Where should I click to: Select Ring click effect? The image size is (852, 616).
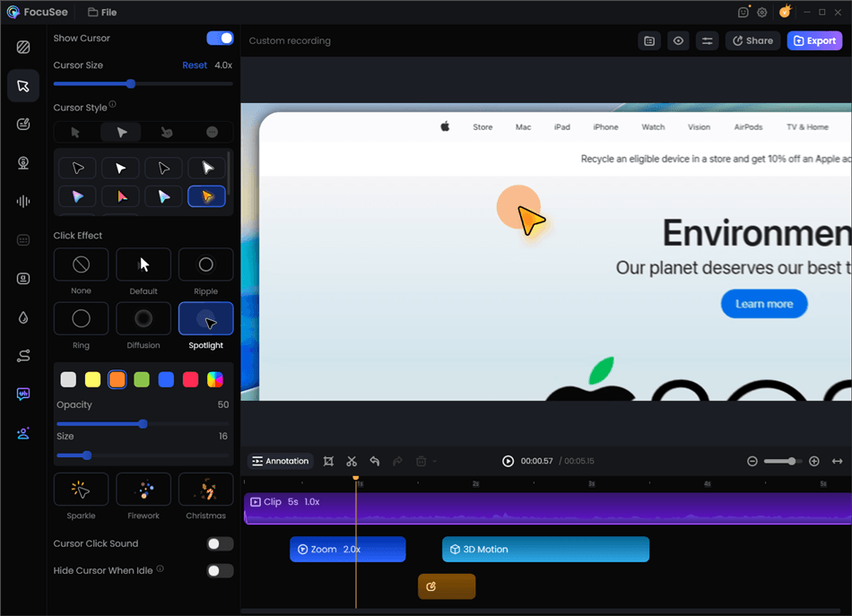pyautogui.click(x=81, y=319)
